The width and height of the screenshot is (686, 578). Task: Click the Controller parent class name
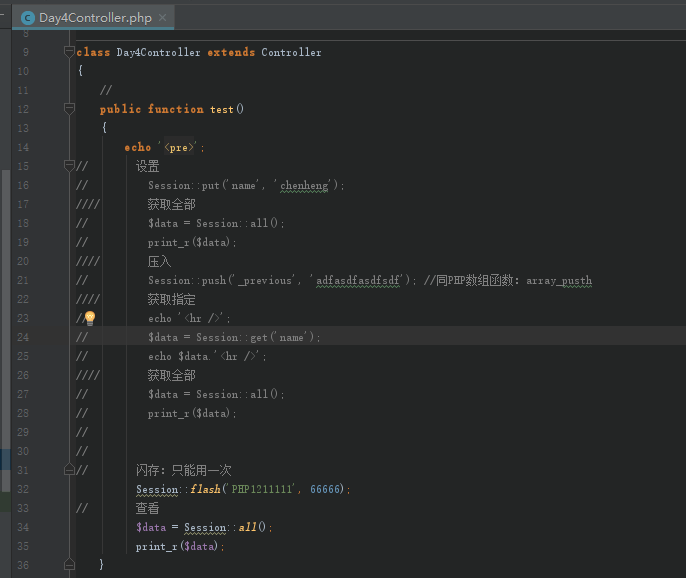pos(291,52)
